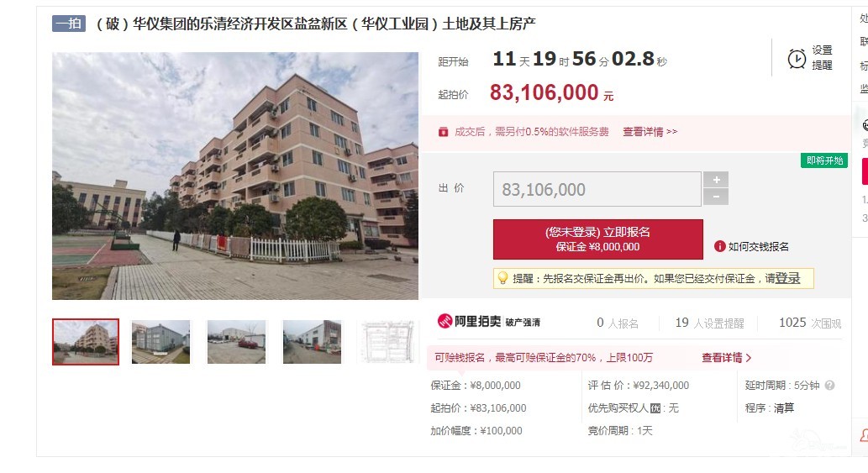Focus the 出价 bid amount input field

597,189
